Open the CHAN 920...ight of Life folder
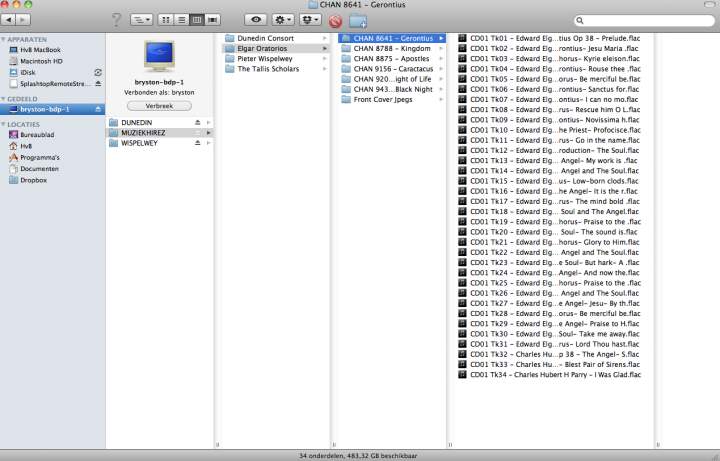The width and height of the screenshot is (720, 461). coord(392,79)
